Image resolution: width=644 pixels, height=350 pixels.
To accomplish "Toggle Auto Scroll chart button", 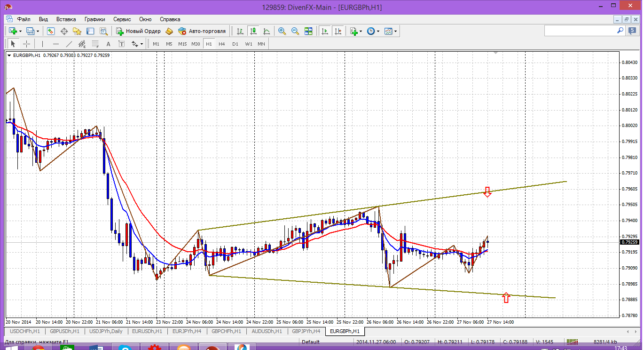I will pos(324,31).
